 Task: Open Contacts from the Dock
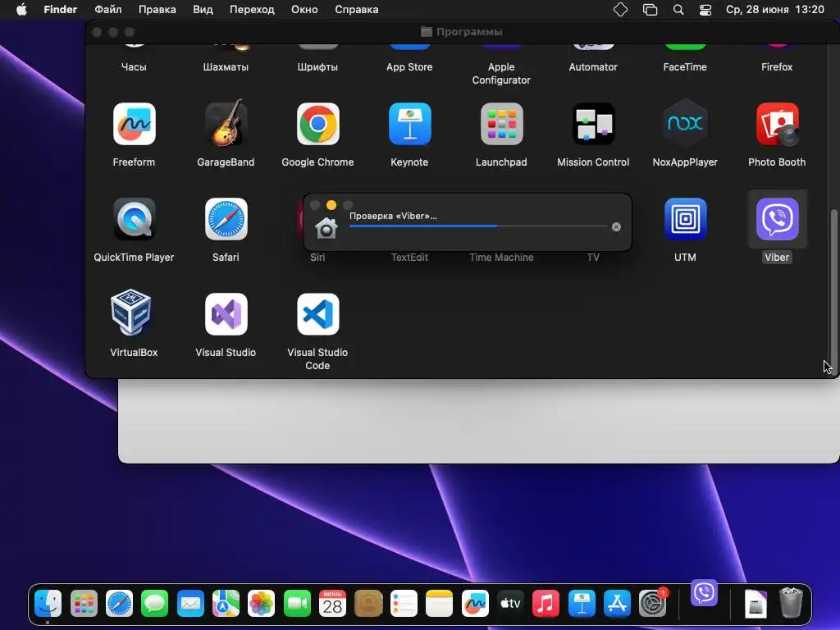[x=368, y=604]
